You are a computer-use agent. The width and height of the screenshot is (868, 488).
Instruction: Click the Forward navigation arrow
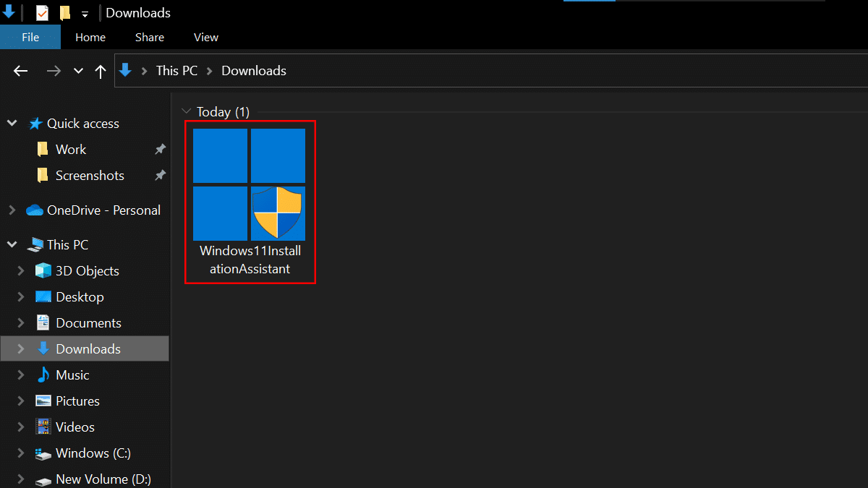point(54,71)
